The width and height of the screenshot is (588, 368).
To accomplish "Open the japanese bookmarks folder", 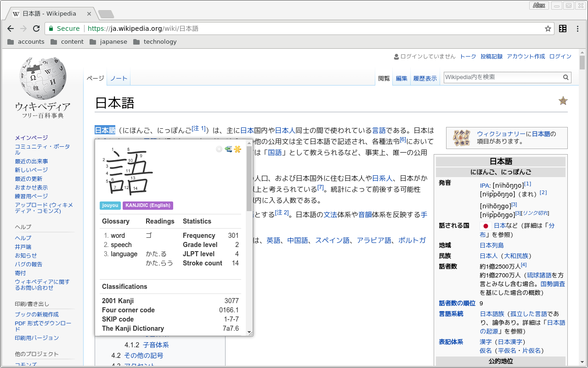I will coord(108,41).
